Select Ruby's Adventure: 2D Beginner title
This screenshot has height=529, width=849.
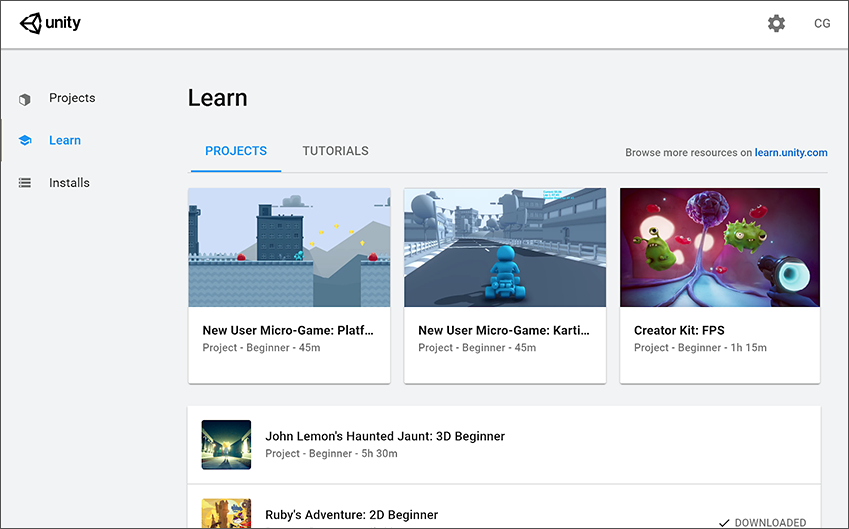coord(351,515)
